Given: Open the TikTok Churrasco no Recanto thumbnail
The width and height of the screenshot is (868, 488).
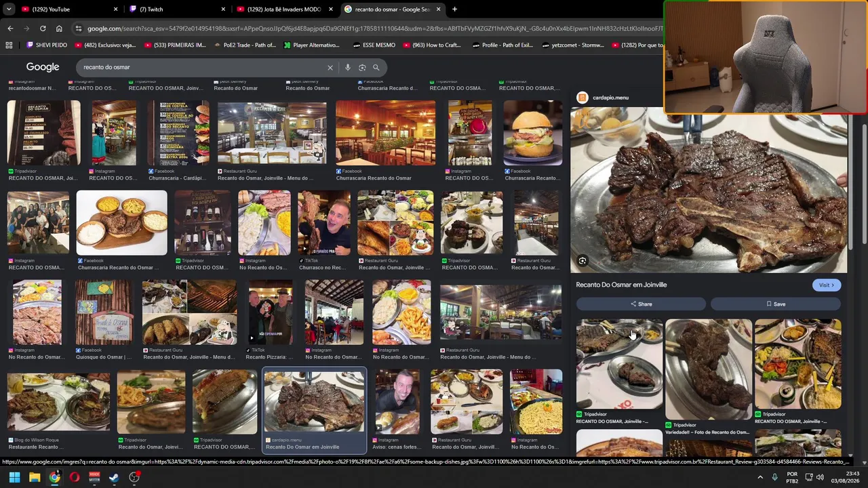Looking at the screenshot, I should coord(325,223).
